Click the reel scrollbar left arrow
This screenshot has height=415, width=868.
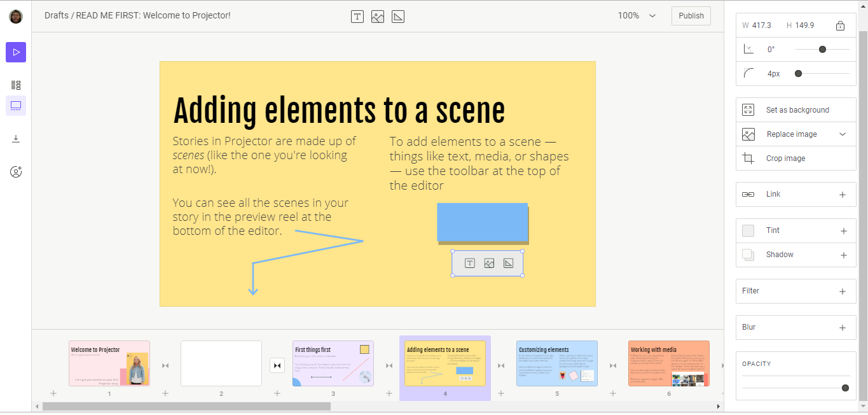click(x=37, y=406)
